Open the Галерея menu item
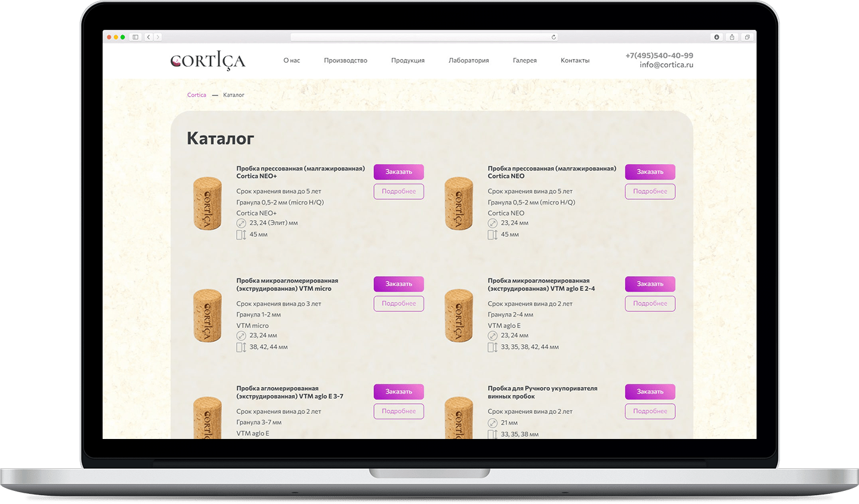 point(525,60)
